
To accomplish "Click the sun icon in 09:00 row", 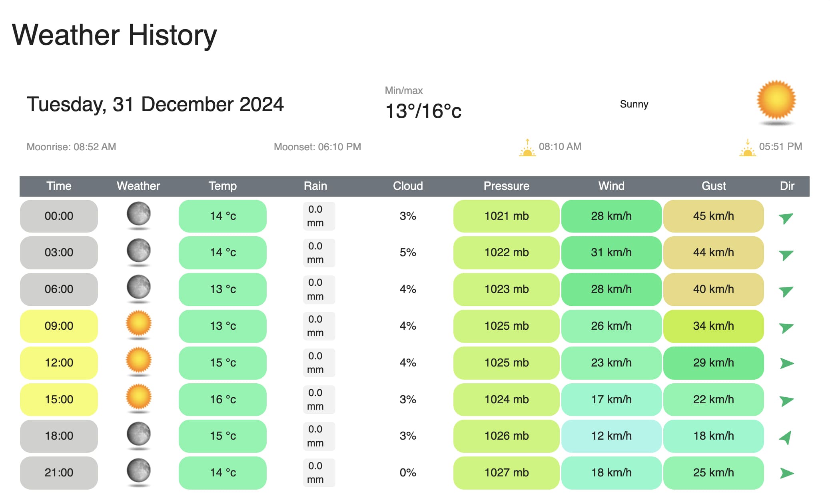I will 139,324.
